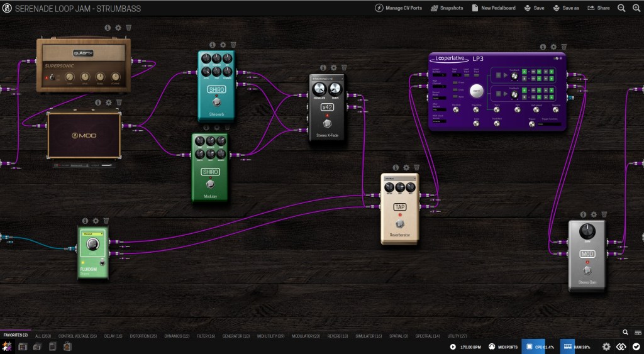This screenshot has width=644, height=354.
Task: Adjust the Supersonic Volume knob
Action: pyautogui.click(x=116, y=77)
